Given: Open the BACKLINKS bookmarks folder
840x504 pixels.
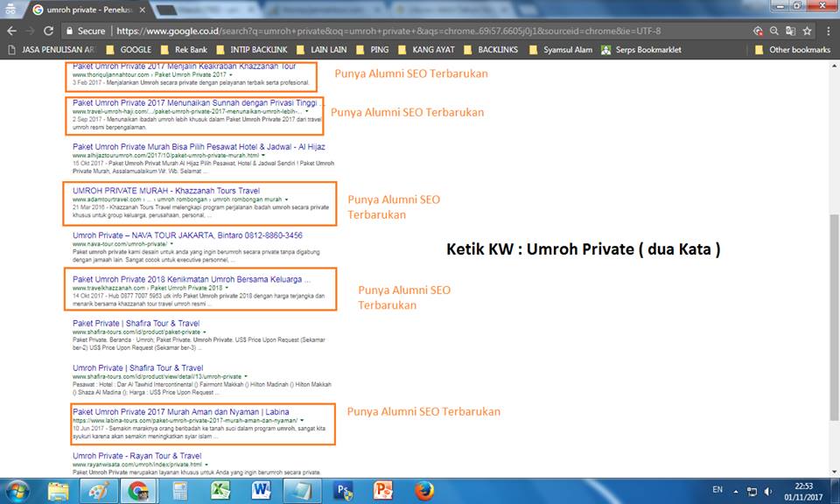Looking at the screenshot, I should [491, 50].
